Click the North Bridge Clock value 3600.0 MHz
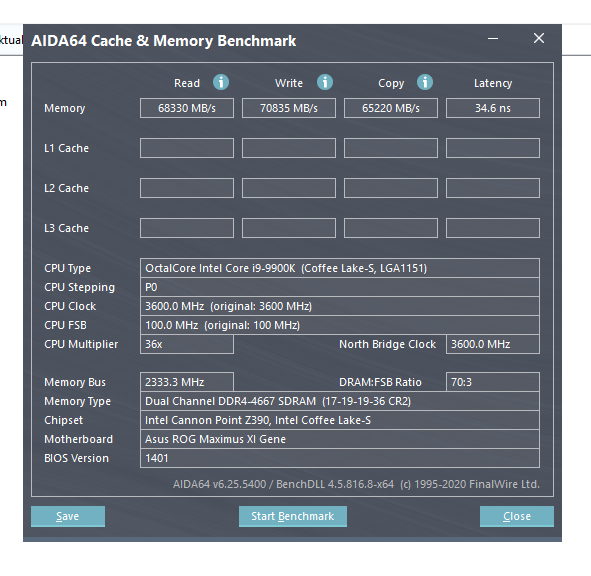 493,344
